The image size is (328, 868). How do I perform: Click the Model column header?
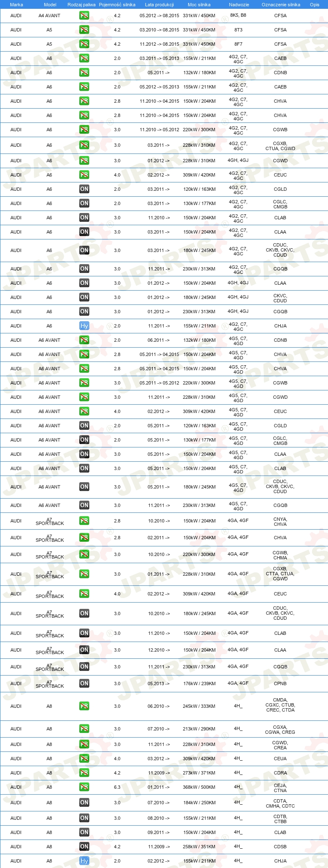pos(50,5)
